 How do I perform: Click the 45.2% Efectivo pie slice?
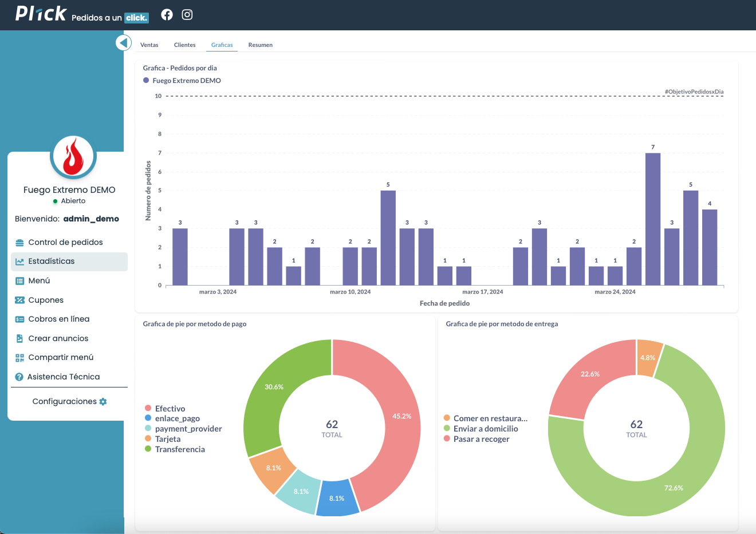point(401,416)
